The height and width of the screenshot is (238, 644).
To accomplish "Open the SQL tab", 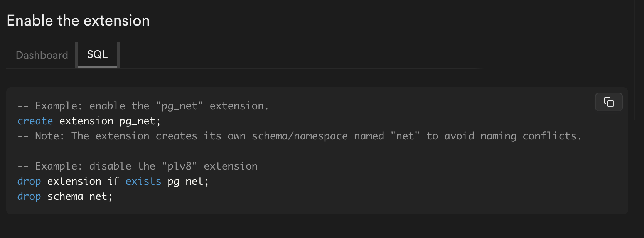I will 97,54.
